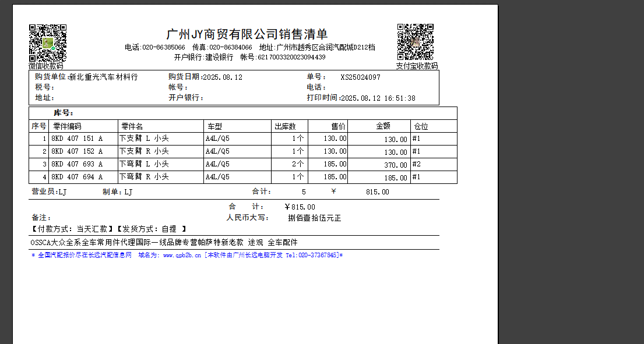Click the 备注 remarks label
This screenshot has height=344, width=644.
[41, 218]
